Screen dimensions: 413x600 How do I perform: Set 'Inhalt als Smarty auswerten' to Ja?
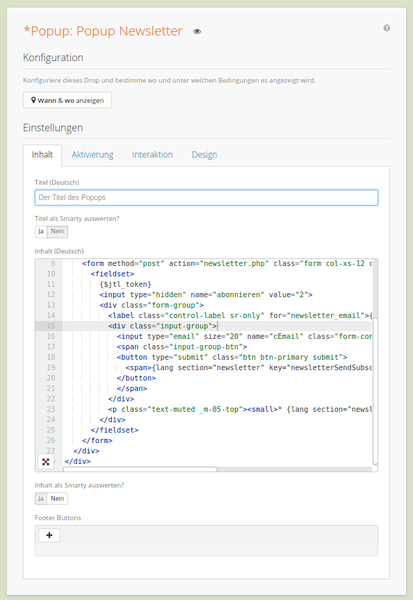pyautogui.click(x=41, y=498)
